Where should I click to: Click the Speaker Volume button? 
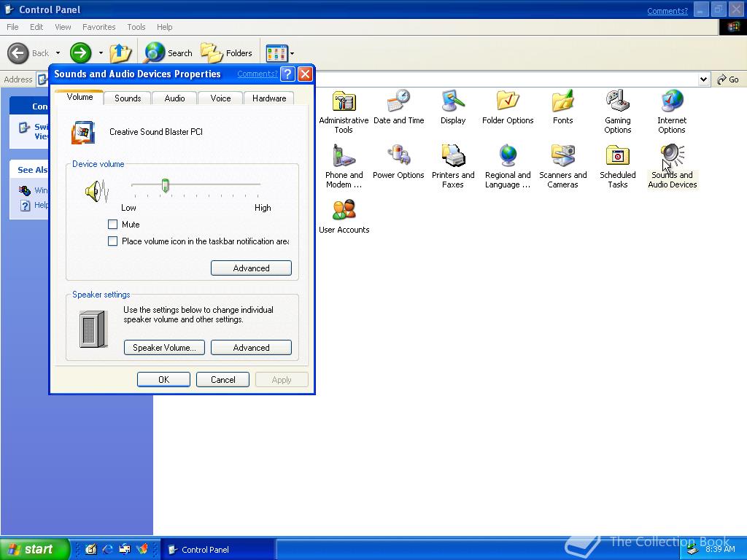[164, 348]
